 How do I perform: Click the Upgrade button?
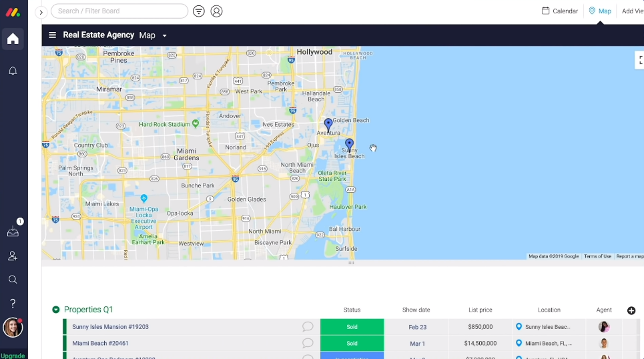(13, 356)
